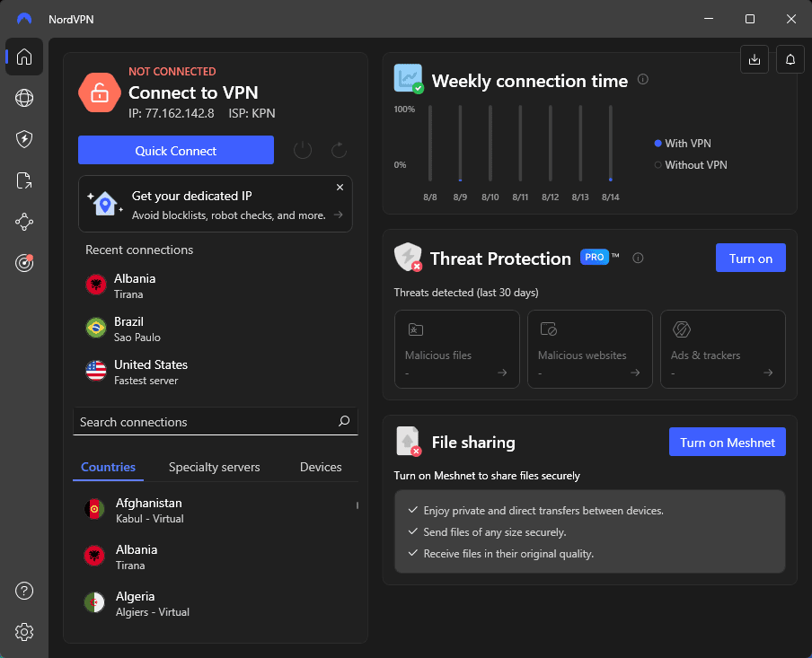This screenshot has width=812, height=658.
Task: Click the 8/9 bar in weekly chart
Action: click(x=460, y=144)
